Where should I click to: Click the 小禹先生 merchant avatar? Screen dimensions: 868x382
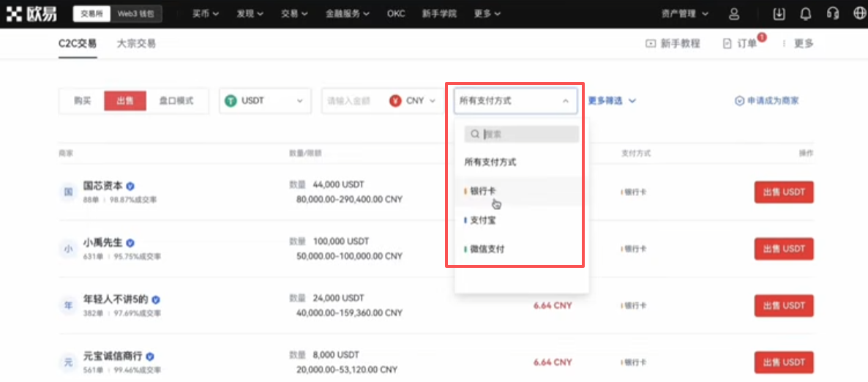click(68, 249)
